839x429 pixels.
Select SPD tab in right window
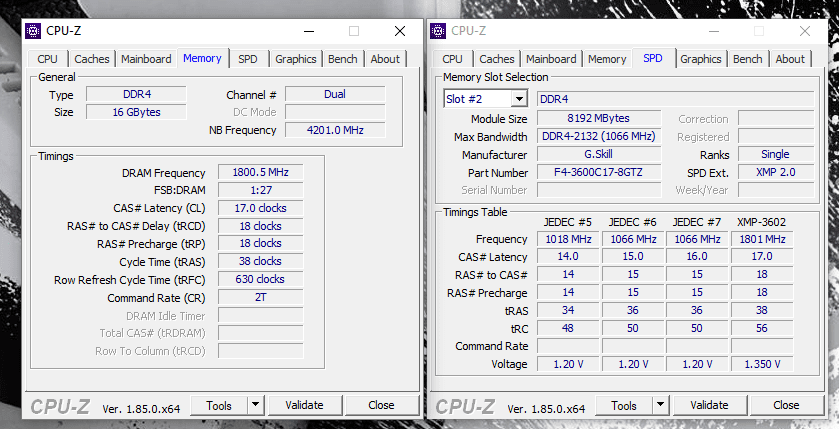coord(653,58)
